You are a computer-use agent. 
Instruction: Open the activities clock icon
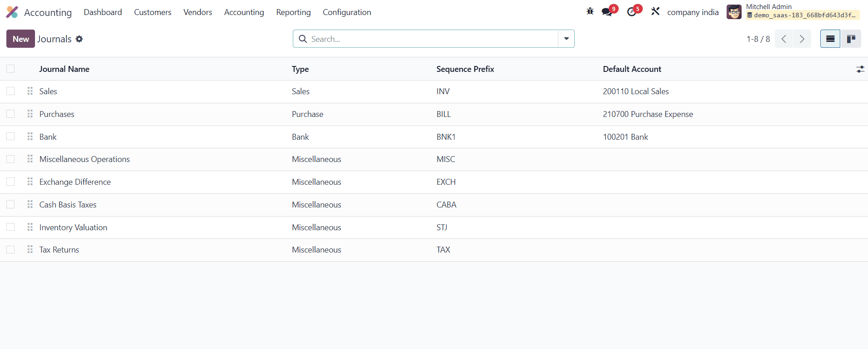pos(632,12)
